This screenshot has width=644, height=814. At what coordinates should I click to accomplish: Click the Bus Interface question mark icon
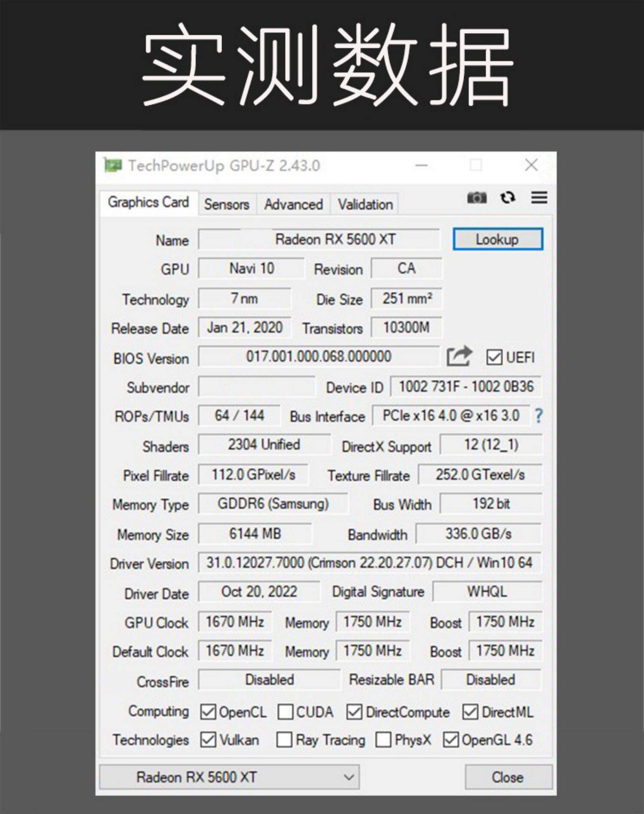click(x=538, y=416)
